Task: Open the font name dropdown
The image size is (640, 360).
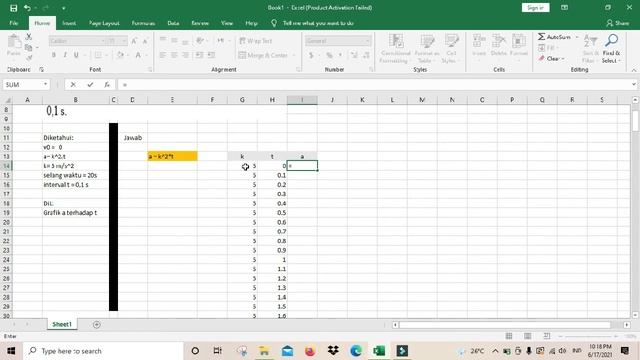Action: tap(103, 41)
